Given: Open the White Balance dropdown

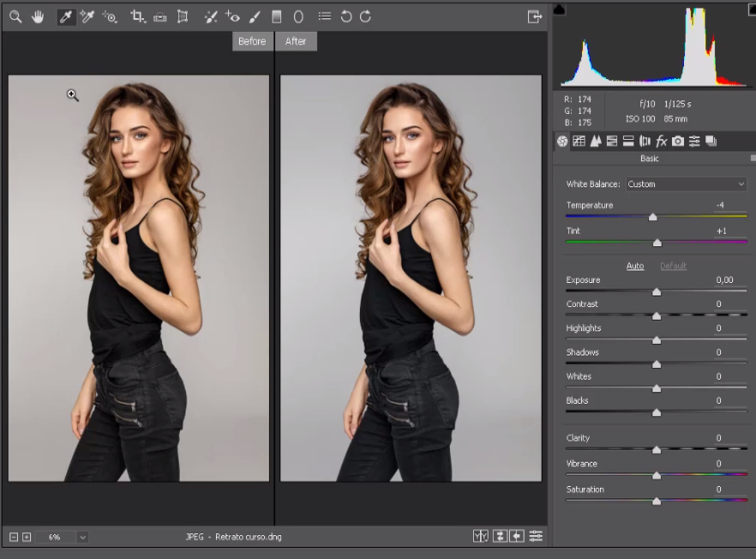Looking at the screenshot, I should (686, 184).
